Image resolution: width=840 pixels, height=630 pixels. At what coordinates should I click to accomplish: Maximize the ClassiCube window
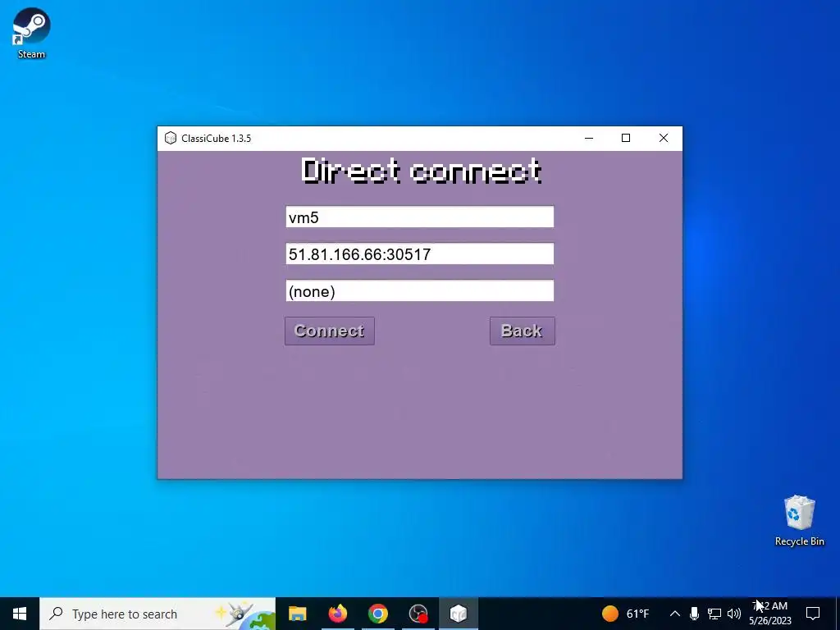626,138
